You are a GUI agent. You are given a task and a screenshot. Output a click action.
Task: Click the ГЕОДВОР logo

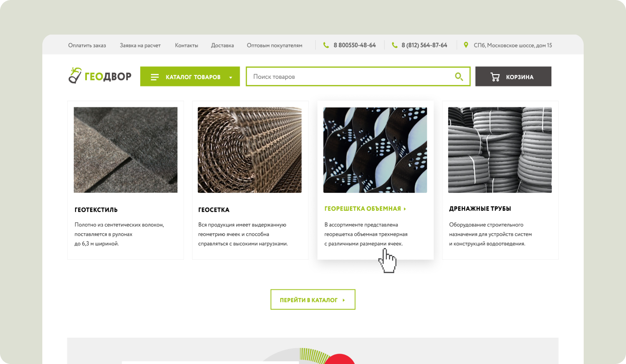click(x=100, y=76)
